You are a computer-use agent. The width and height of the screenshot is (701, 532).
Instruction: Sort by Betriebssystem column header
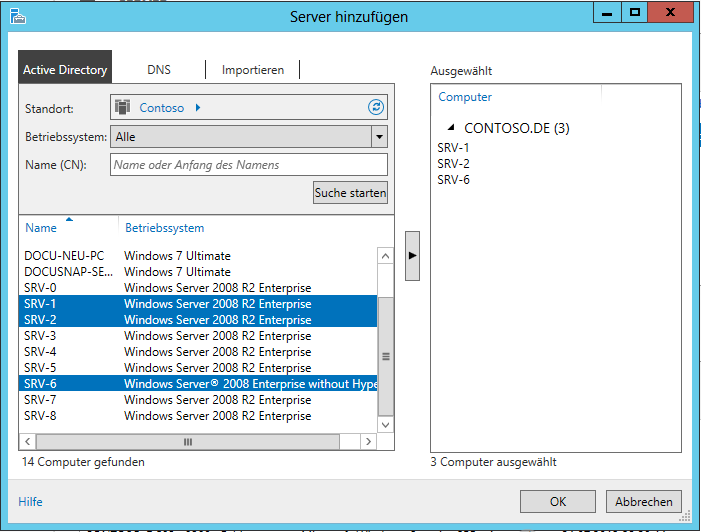tap(164, 228)
